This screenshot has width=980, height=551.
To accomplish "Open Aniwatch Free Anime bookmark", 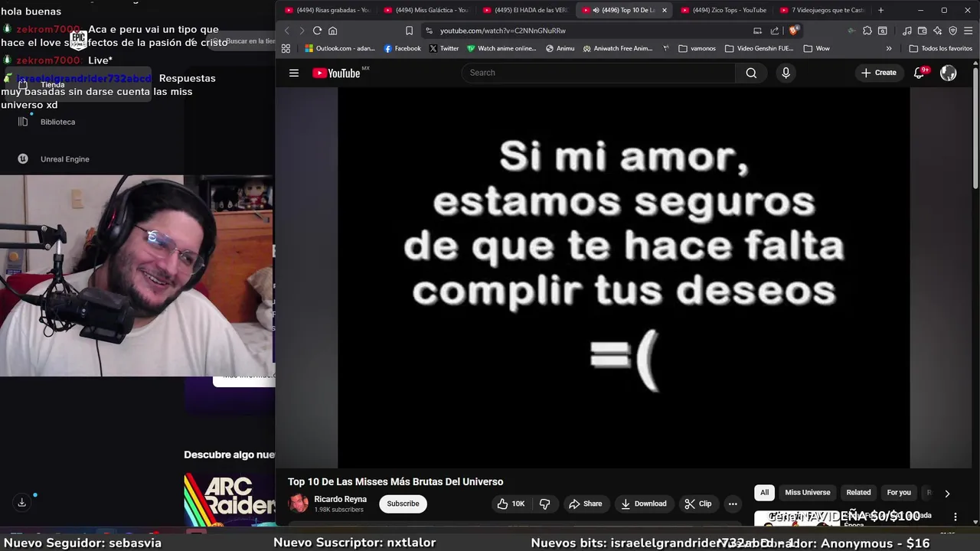I will pos(618,48).
